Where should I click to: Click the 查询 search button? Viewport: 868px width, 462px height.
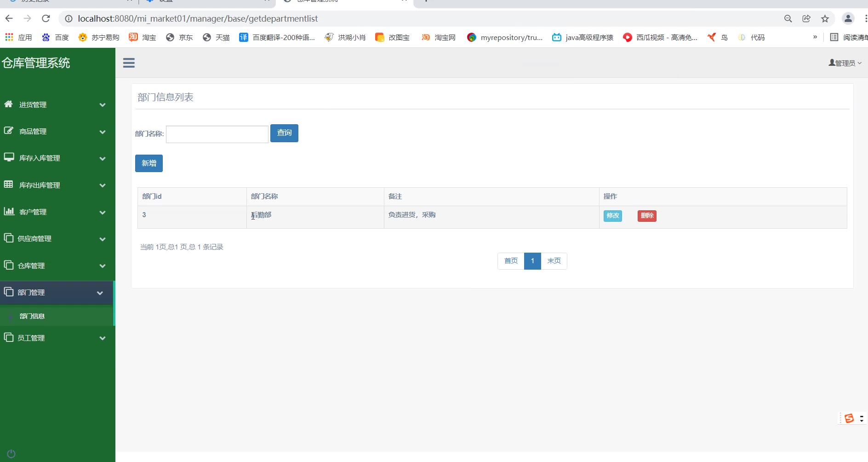(x=284, y=133)
